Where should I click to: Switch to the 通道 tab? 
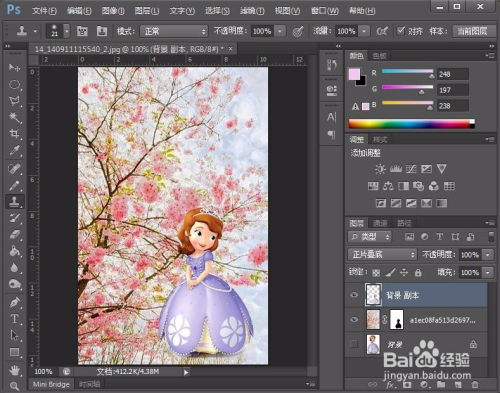coord(380,223)
